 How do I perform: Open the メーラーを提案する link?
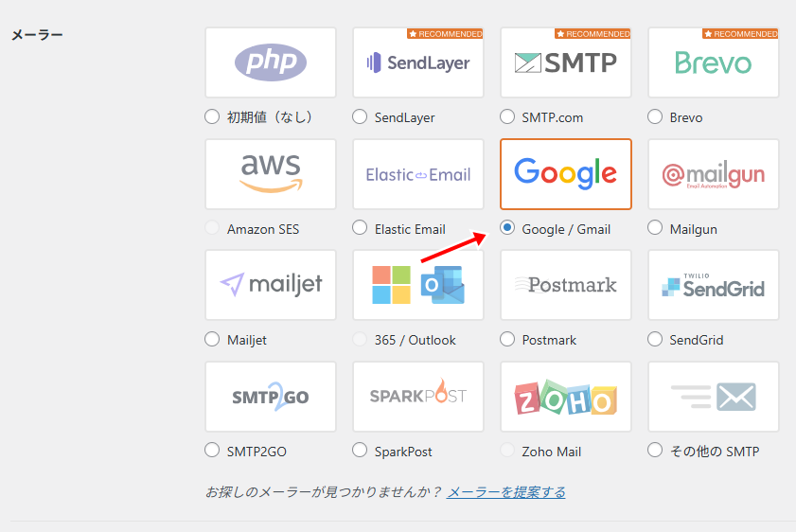click(x=506, y=492)
